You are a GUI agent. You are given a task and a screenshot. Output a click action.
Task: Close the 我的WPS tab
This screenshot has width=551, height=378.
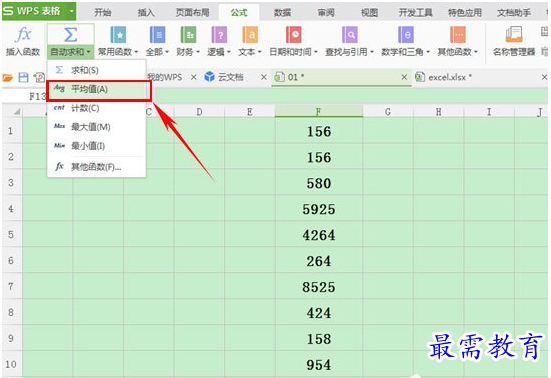194,77
